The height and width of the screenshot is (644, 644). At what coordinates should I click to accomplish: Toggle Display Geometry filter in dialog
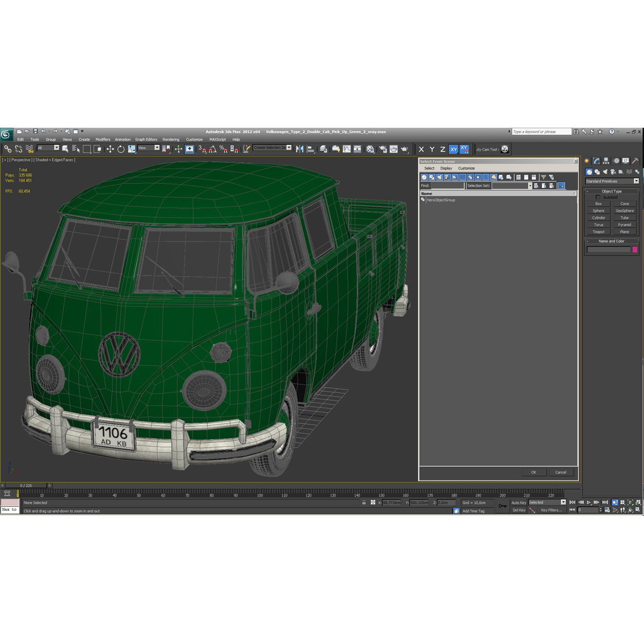[x=424, y=177]
